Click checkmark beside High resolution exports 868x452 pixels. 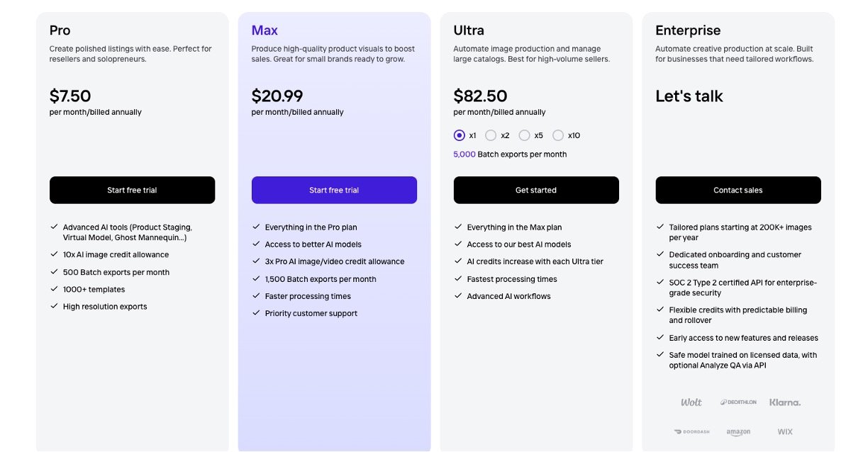[x=54, y=306]
